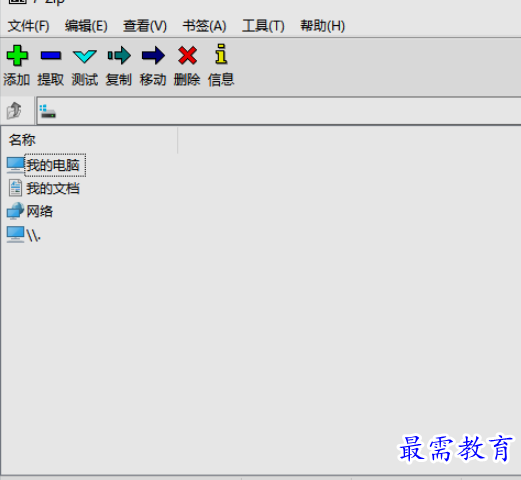Open the 查看(V) menu
The width and height of the screenshot is (521, 480).
pyautogui.click(x=145, y=26)
